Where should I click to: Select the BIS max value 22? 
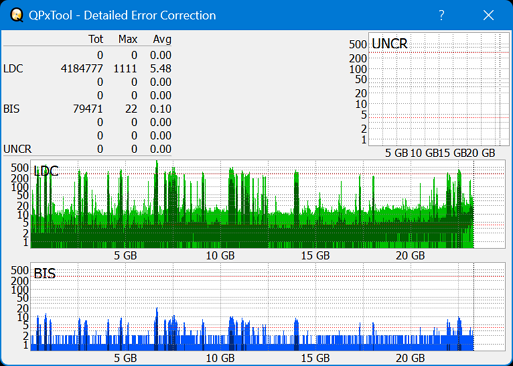(x=131, y=109)
